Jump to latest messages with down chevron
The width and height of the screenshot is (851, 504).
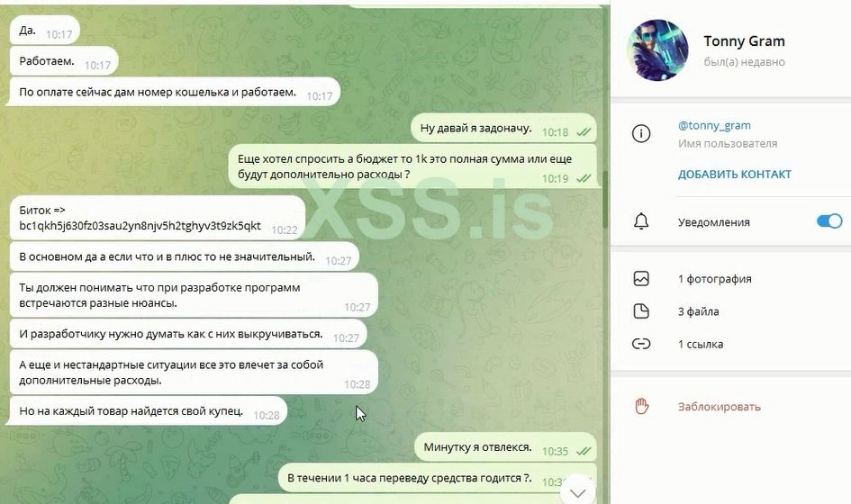577,492
